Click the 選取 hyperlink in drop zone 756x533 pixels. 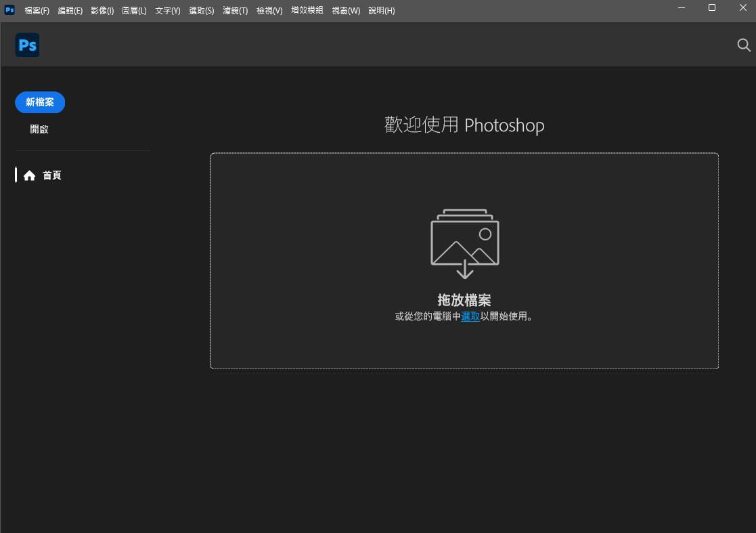(470, 316)
